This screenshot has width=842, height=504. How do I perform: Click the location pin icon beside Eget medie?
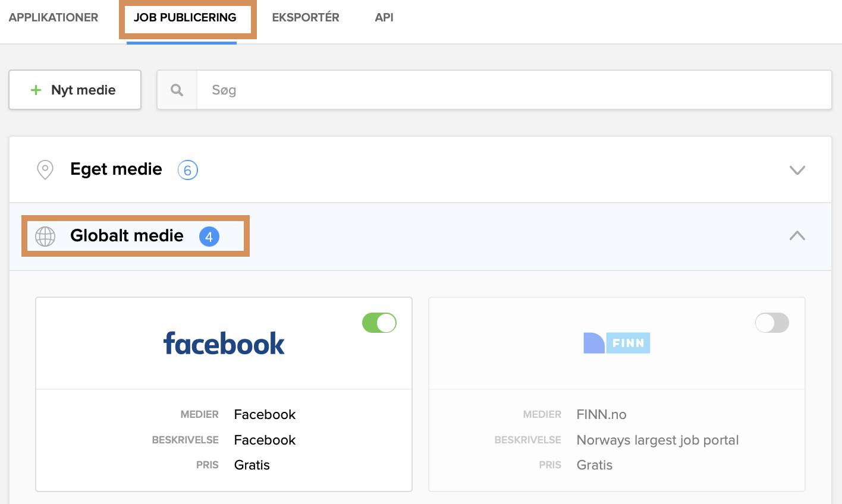click(45, 169)
